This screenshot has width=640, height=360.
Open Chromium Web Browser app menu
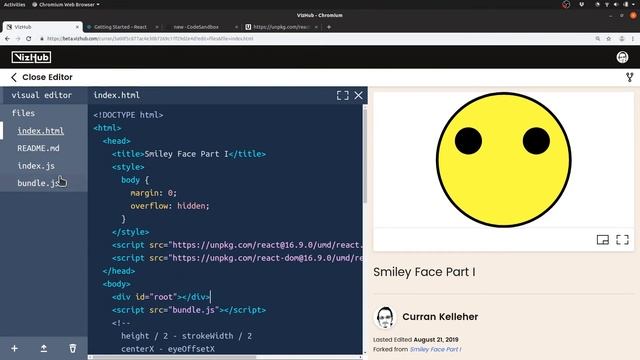pyautogui.click(x=66, y=4)
